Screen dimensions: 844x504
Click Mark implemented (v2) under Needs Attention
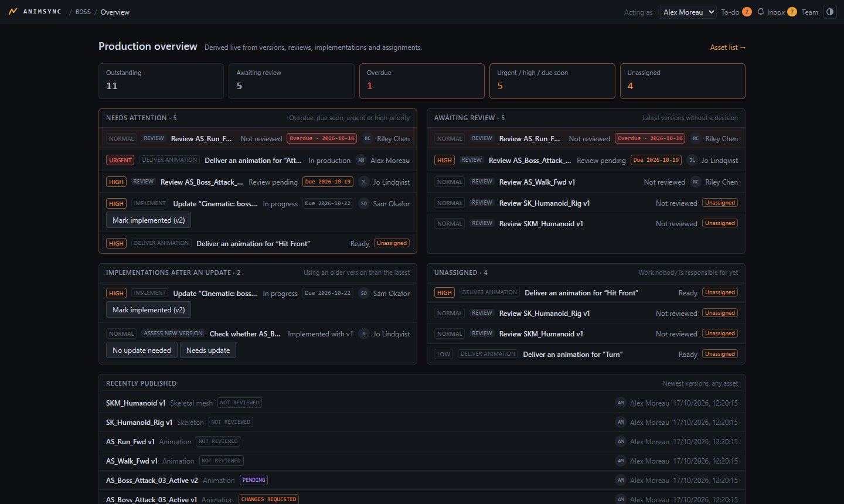pos(149,220)
